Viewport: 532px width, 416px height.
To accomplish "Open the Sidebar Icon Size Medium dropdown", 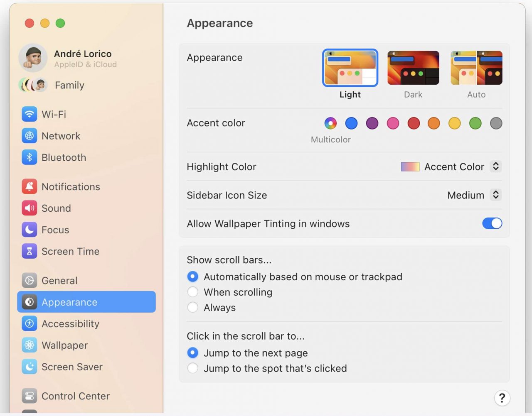I will click(474, 195).
